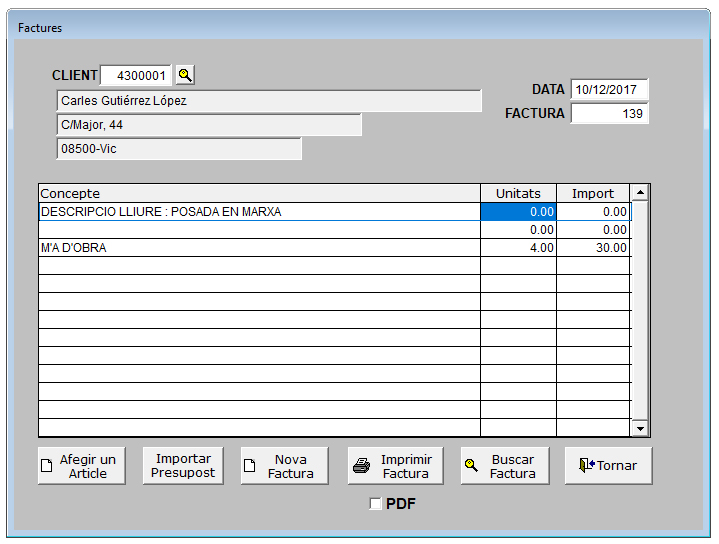Open Buscar Factura to search invoices

[x=505, y=466]
